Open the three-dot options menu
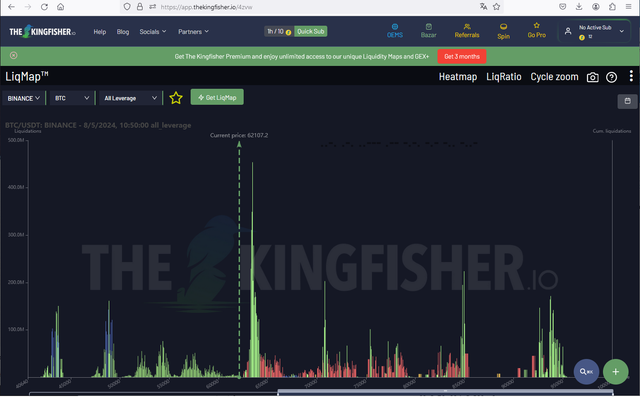The width and height of the screenshot is (640, 397). 631,76
